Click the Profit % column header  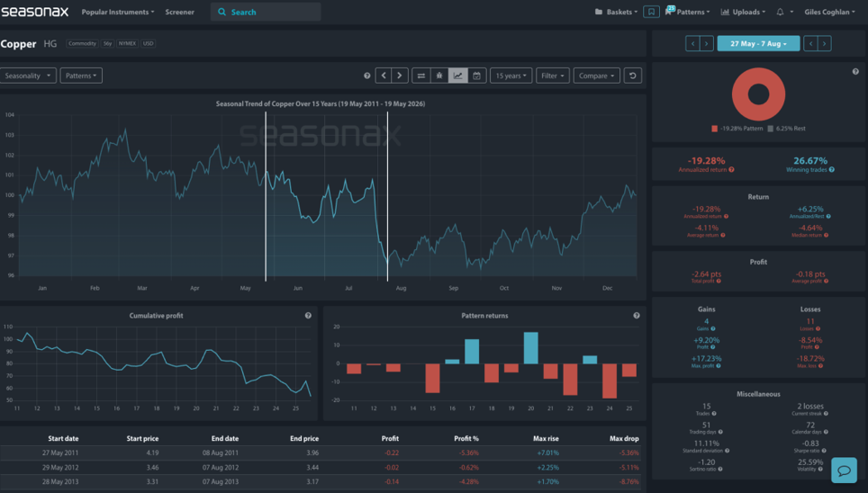(466, 438)
